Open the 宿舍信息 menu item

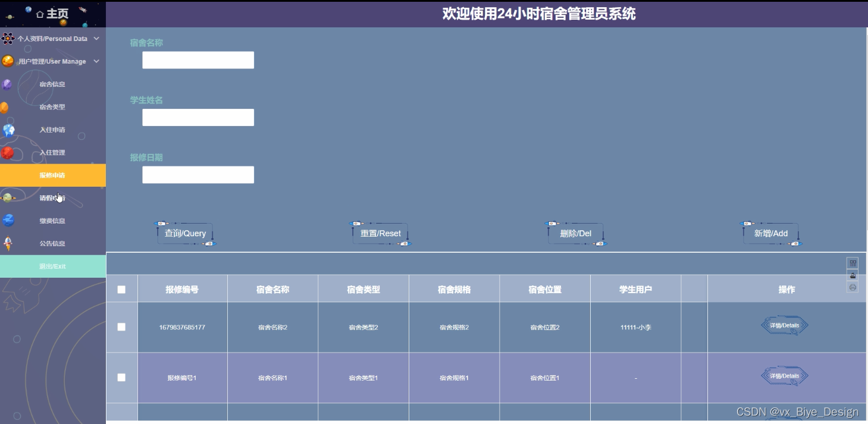[x=52, y=84]
